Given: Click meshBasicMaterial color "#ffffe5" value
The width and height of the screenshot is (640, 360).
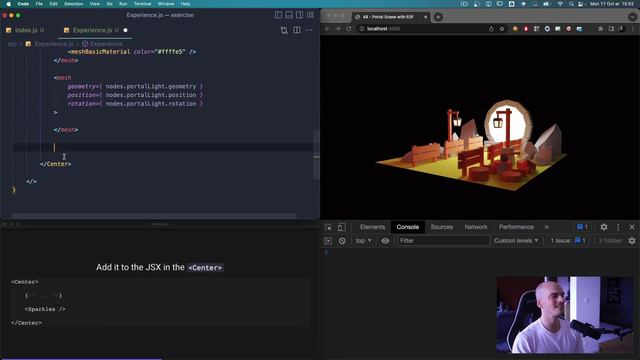Looking at the screenshot, I should point(171,52).
